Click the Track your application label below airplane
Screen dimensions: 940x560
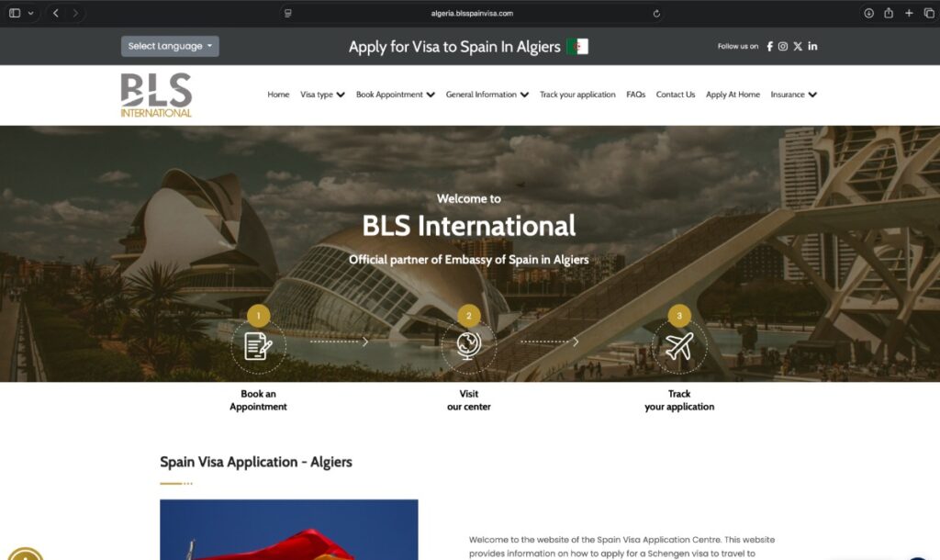pos(679,400)
